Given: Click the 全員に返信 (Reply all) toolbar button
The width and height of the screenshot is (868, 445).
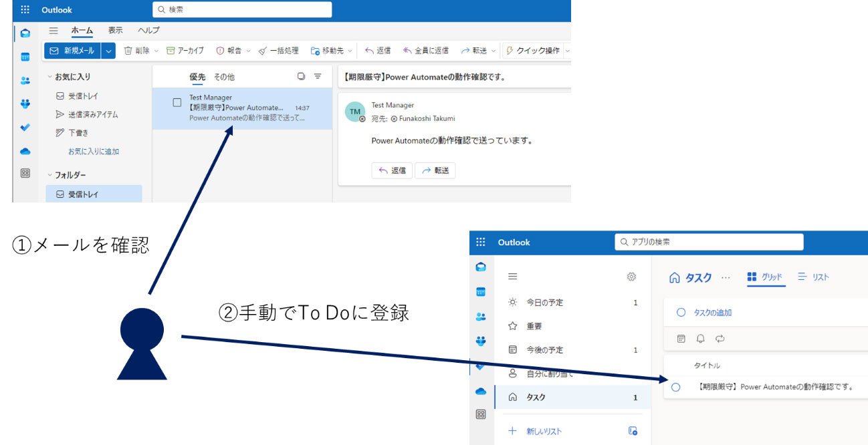Looking at the screenshot, I should 425,50.
